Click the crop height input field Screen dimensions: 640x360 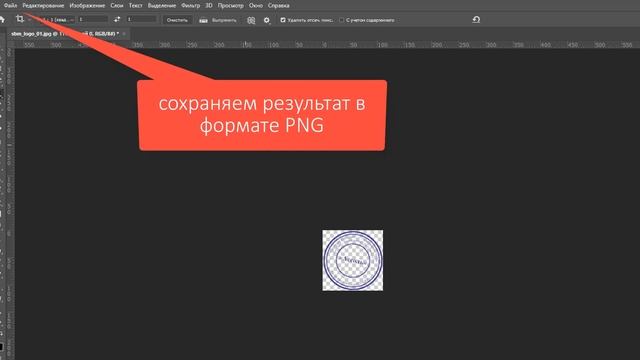[x=141, y=20]
